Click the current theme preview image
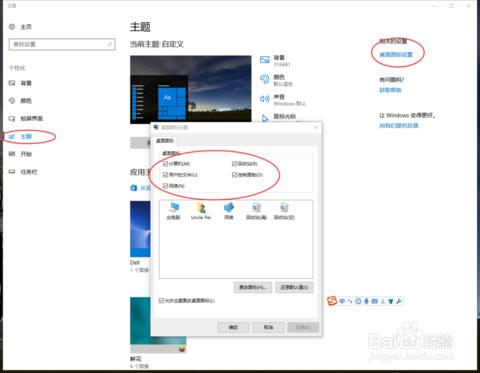 pyautogui.click(x=191, y=89)
